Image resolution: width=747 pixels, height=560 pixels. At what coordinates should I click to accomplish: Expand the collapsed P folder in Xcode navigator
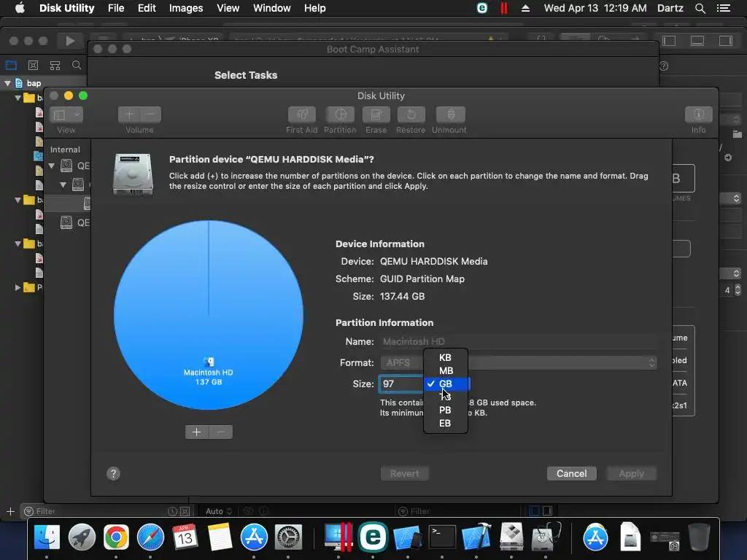[18, 287]
